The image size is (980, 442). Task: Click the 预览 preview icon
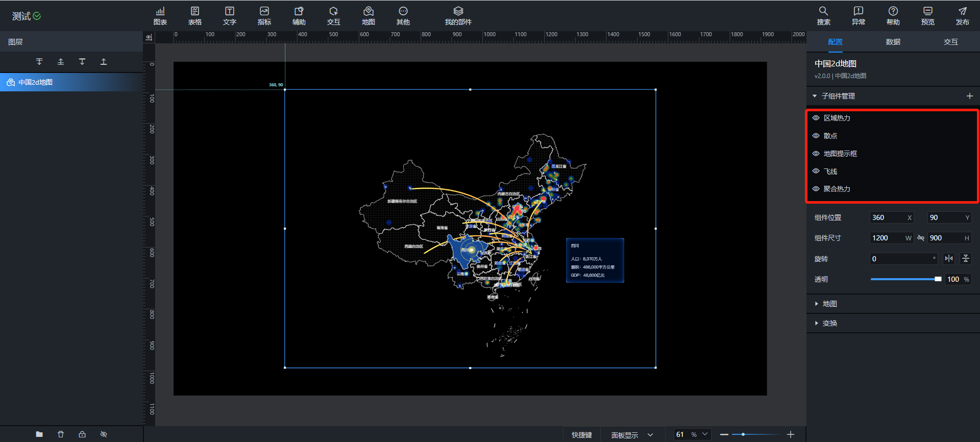[x=927, y=16]
